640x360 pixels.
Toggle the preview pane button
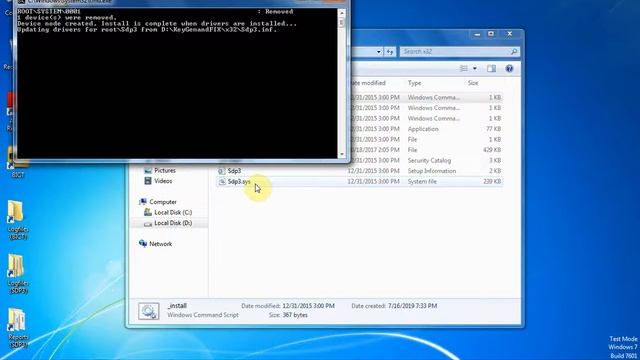pos(491,69)
